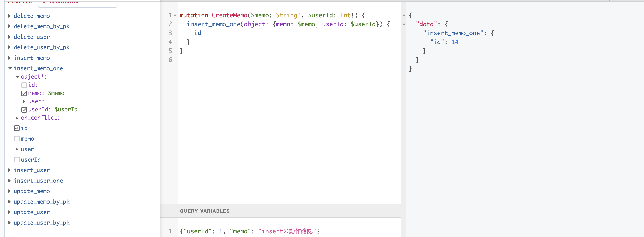This screenshot has height=237, width=644.
Task: Check the userId return field
Action: pyautogui.click(x=17, y=160)
